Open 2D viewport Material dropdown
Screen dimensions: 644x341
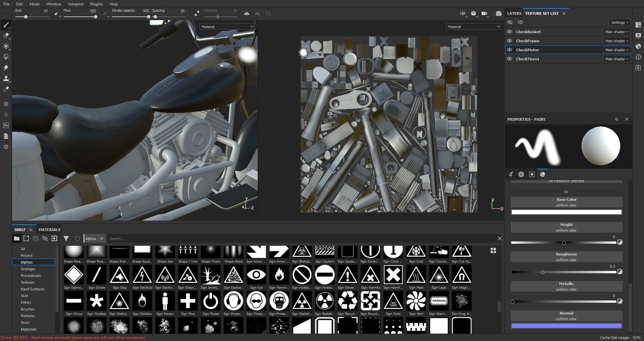473,26
